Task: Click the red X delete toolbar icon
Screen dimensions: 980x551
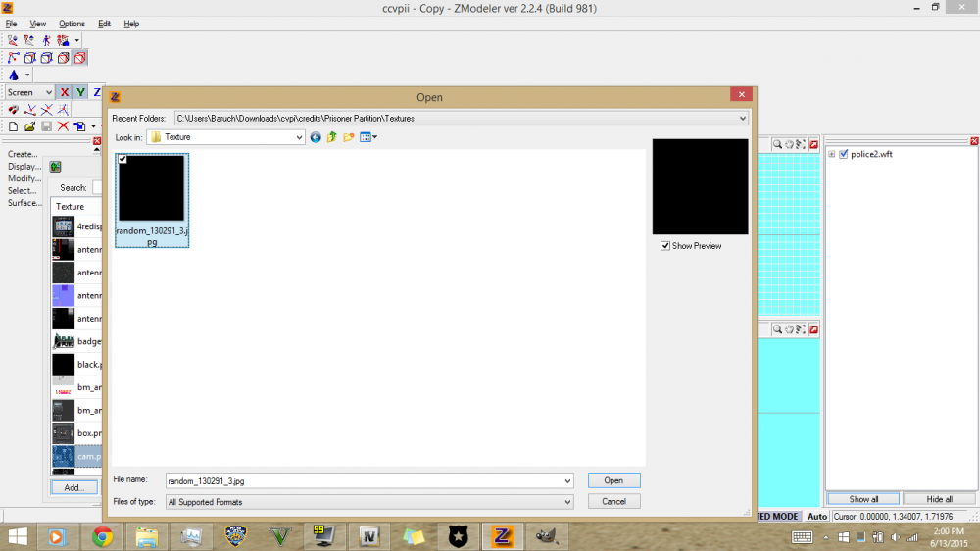Action: [x=63, y=126]
